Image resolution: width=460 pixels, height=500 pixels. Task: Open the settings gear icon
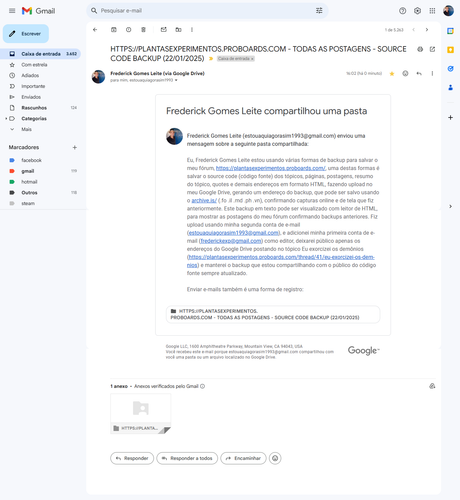click(x=417, y=11)
